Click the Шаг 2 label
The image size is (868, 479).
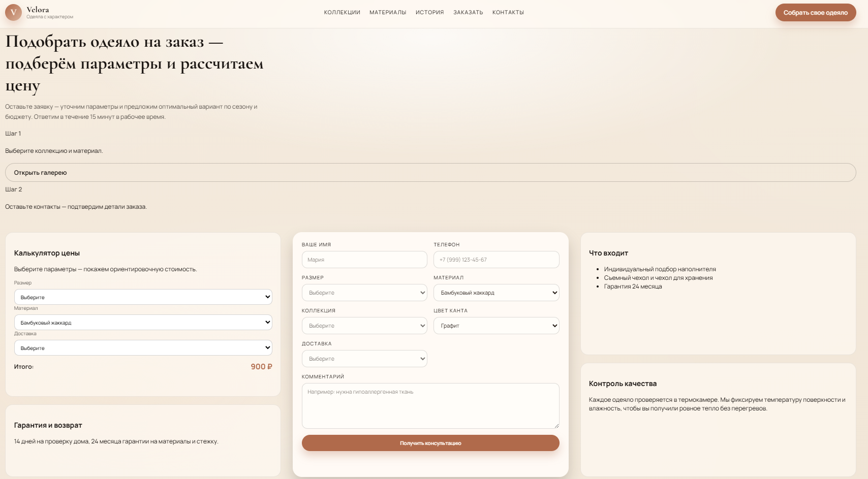pyautogui.click(x=13, y=189)
